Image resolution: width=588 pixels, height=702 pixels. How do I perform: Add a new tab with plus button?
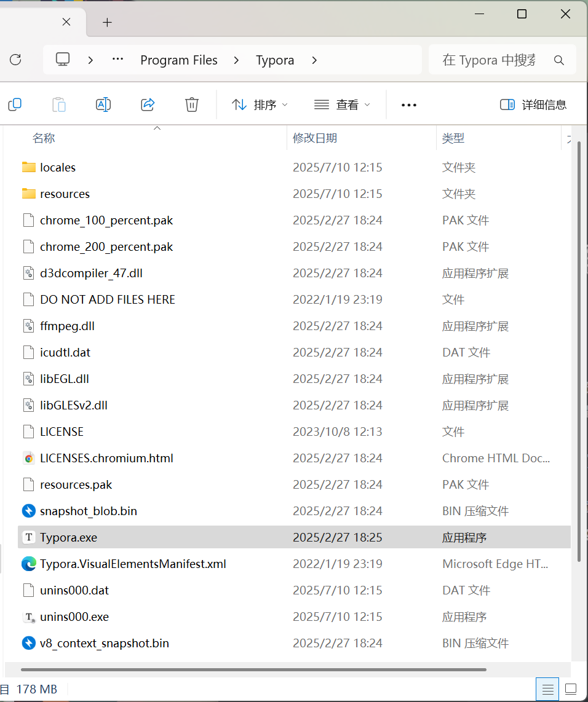107,23
